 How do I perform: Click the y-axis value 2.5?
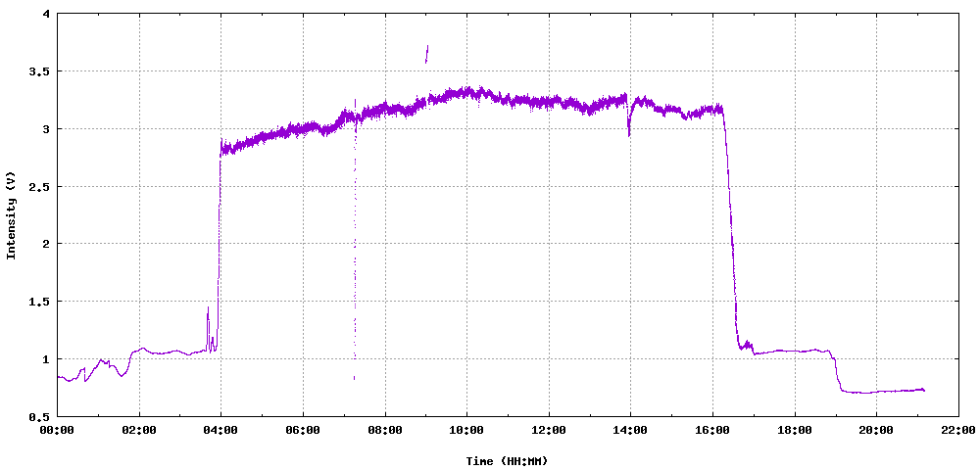click(38, 186)
